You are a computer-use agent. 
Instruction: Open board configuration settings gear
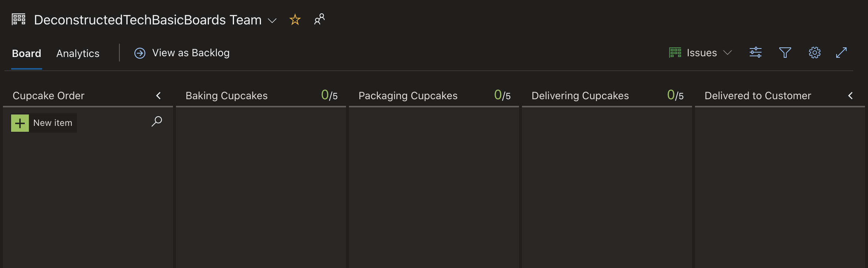coord(814,53)
